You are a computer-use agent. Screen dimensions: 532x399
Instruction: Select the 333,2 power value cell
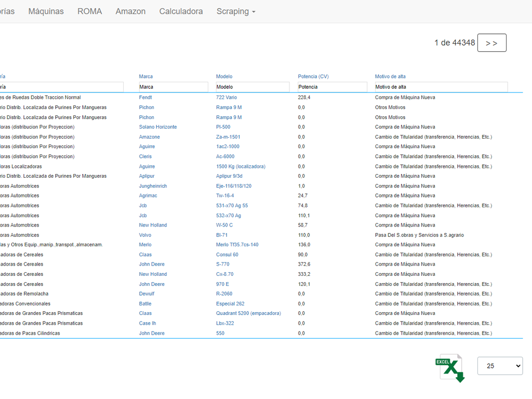pyautogui.click(x=304, y=274)
